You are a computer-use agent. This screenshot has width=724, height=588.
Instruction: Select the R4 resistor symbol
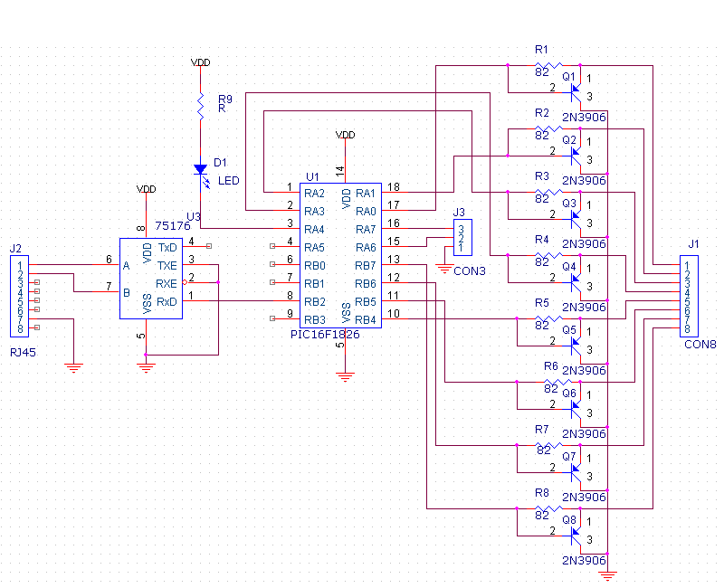click(x=548, y=255)
